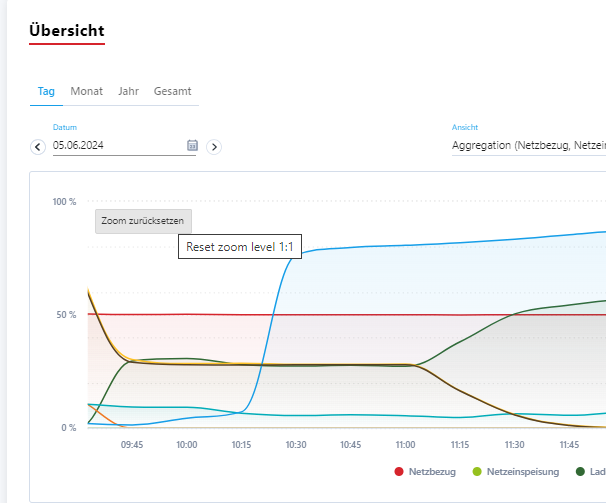Expand the Ansicht aggregation dropdown
The width and height of the screenshot is (606, 503).
tap(528, 145)
